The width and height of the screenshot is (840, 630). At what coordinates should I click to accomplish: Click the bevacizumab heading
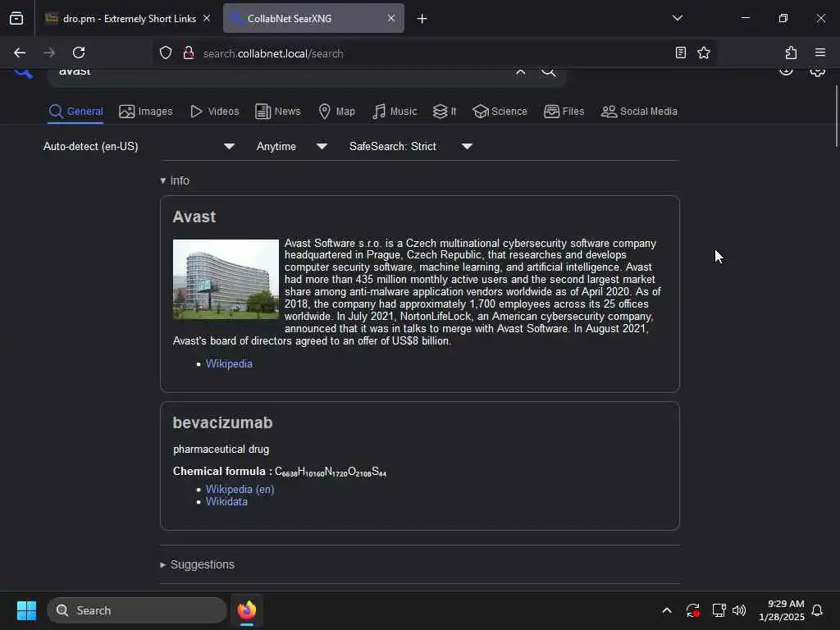222,422
